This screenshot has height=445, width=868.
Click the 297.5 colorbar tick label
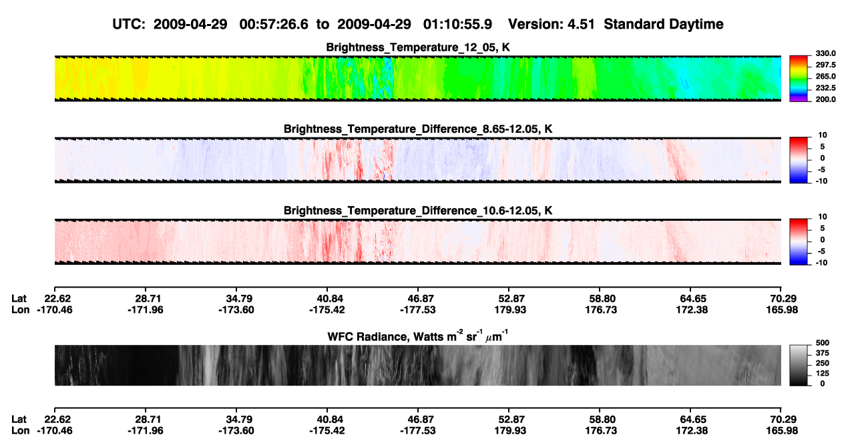coord(826,65)
